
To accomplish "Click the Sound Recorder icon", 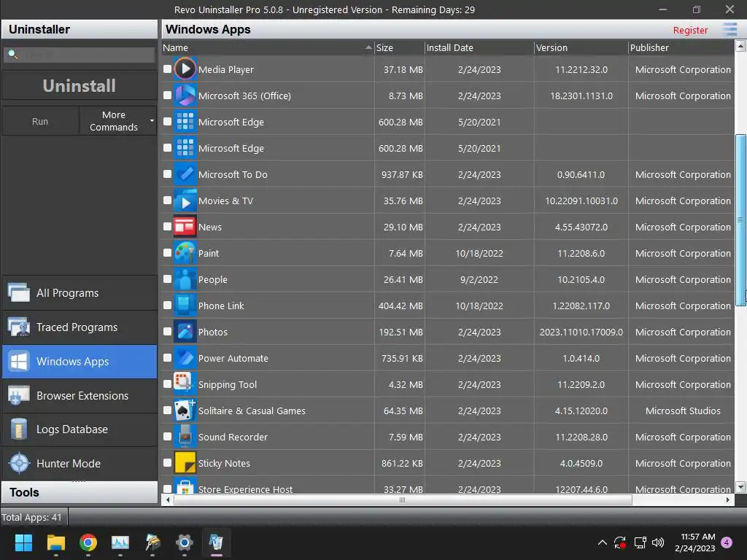I will click(185, 436).
